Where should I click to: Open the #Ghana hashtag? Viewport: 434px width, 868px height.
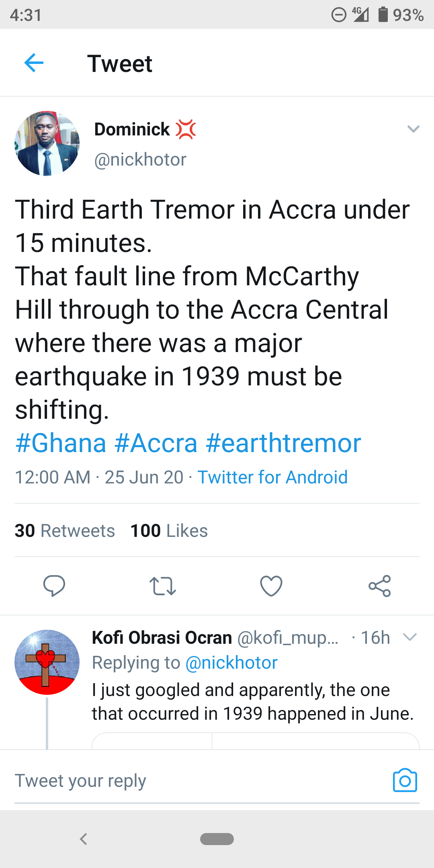coord(61,443)
